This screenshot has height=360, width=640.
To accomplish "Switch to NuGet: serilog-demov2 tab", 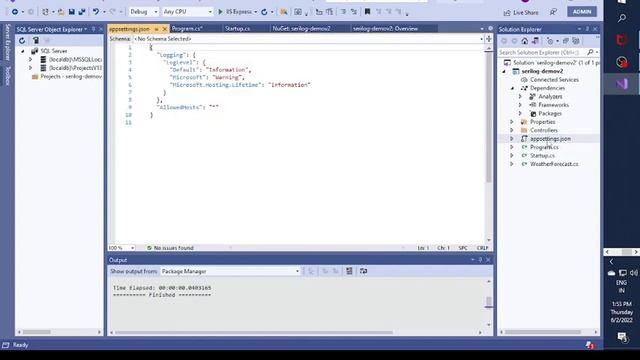I will click(x=301, y=29).
